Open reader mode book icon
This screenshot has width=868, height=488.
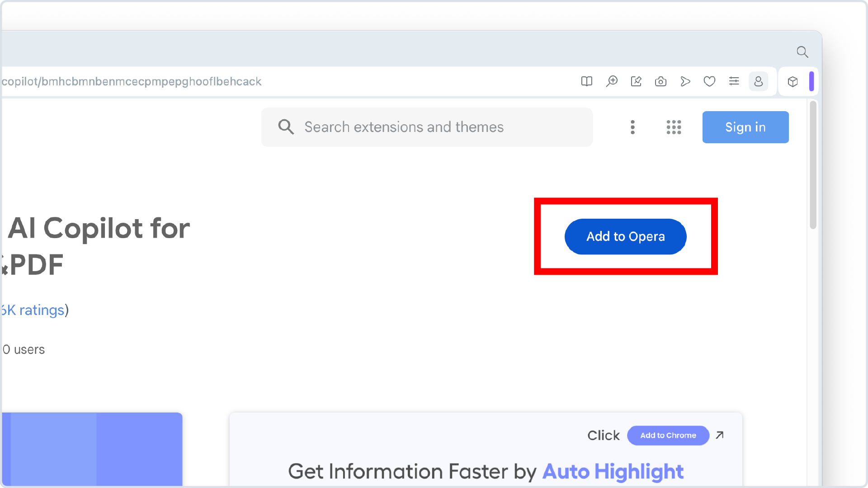[x=587, y=81]
